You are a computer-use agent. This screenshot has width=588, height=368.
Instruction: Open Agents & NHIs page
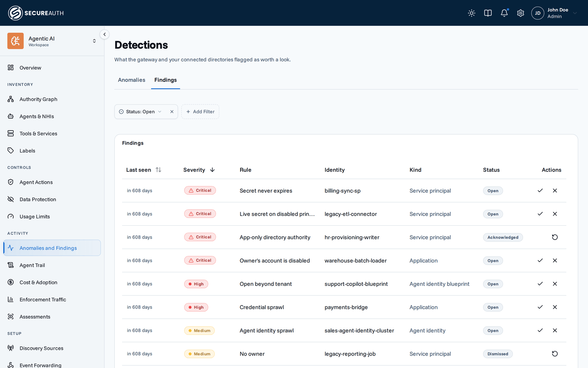pyautogui.click(x=52, y=117)
